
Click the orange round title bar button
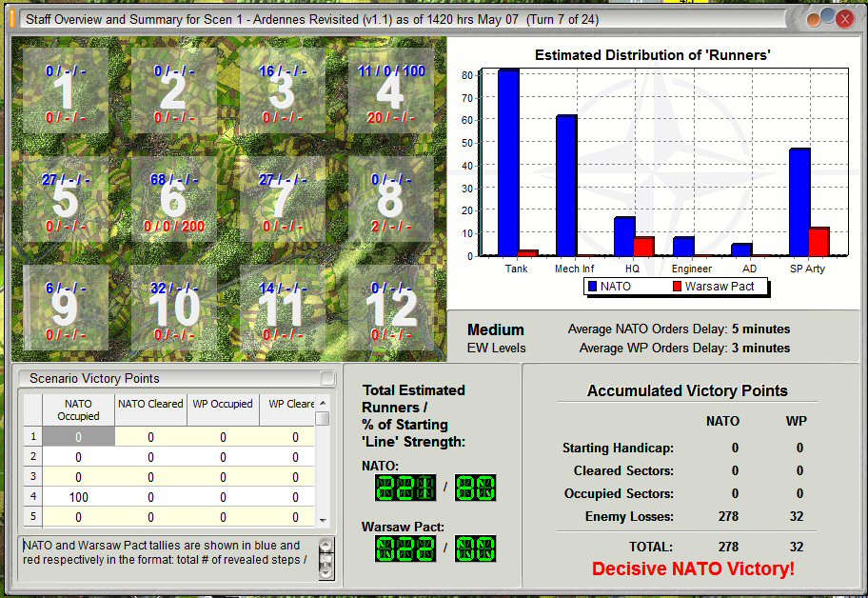pos(814,21)
